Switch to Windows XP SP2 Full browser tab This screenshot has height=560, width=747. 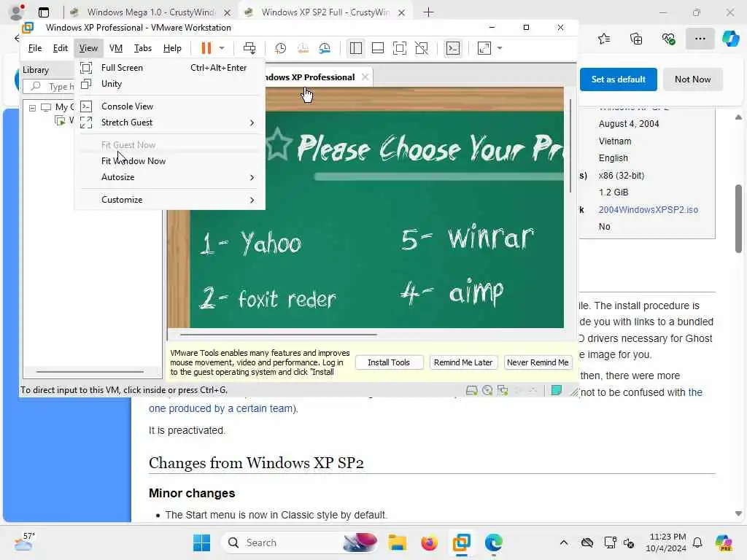[x=326, y=12]
